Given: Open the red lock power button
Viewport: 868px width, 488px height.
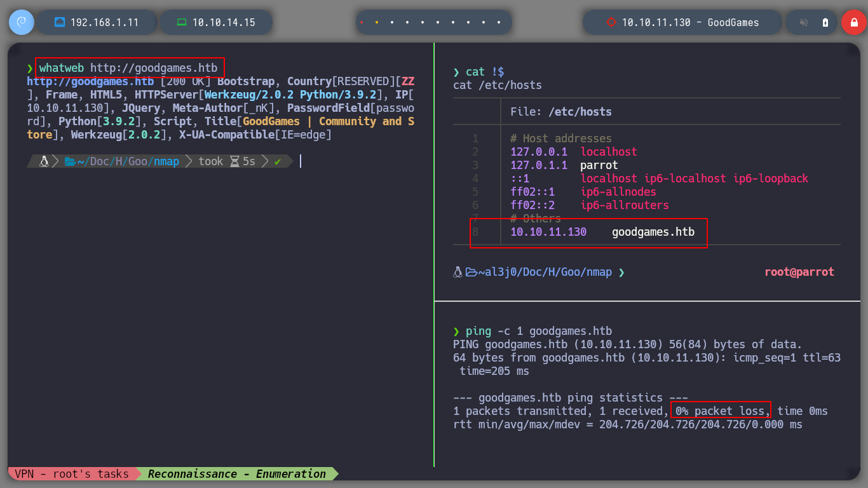Looking at the screenshot, I should (854, 22).
